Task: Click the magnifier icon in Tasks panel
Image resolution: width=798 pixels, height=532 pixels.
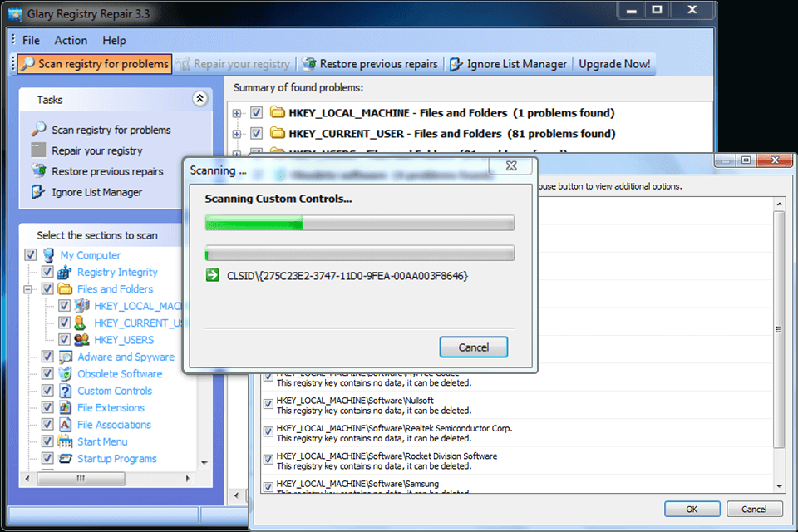Action: 38,130
